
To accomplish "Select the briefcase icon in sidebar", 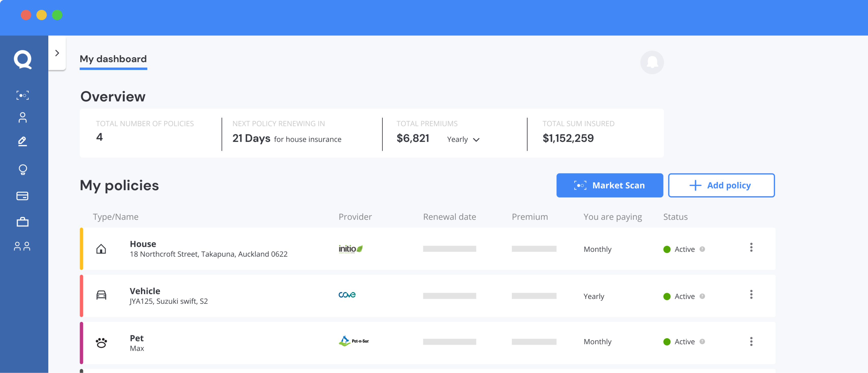I will (23, 222).
